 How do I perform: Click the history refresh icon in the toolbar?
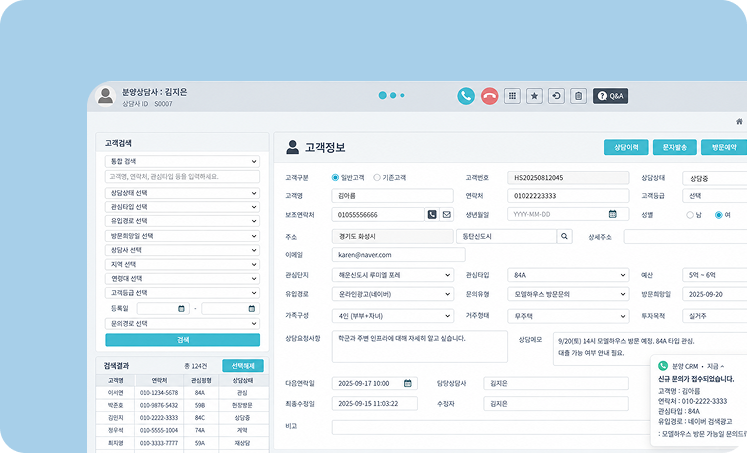click(x=556, y=96)
